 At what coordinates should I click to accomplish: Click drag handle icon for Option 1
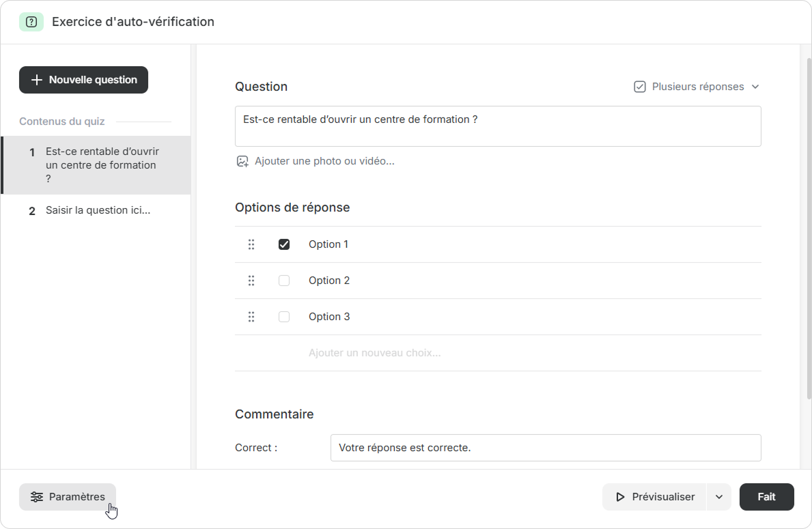point(251,244)
